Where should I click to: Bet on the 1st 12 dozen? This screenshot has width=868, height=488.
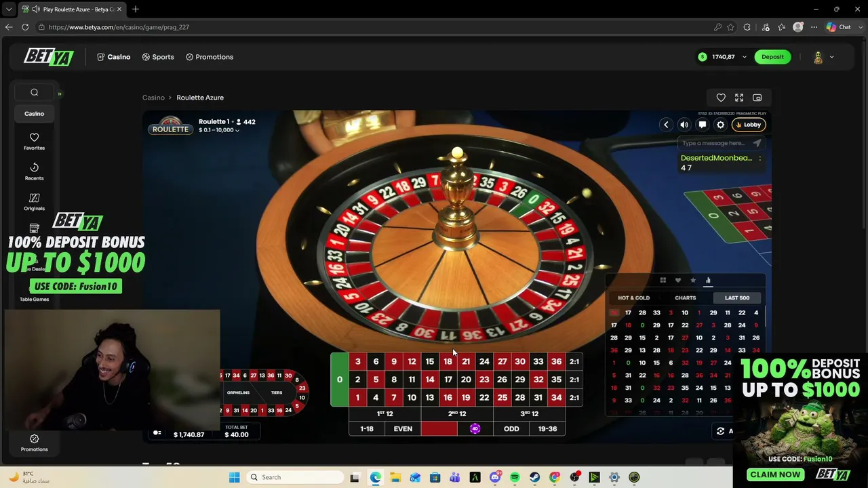(x=384, y=413)
